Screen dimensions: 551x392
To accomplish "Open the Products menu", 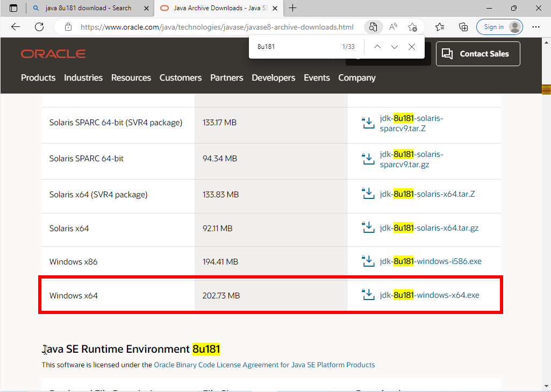I will tap(38, 77).
